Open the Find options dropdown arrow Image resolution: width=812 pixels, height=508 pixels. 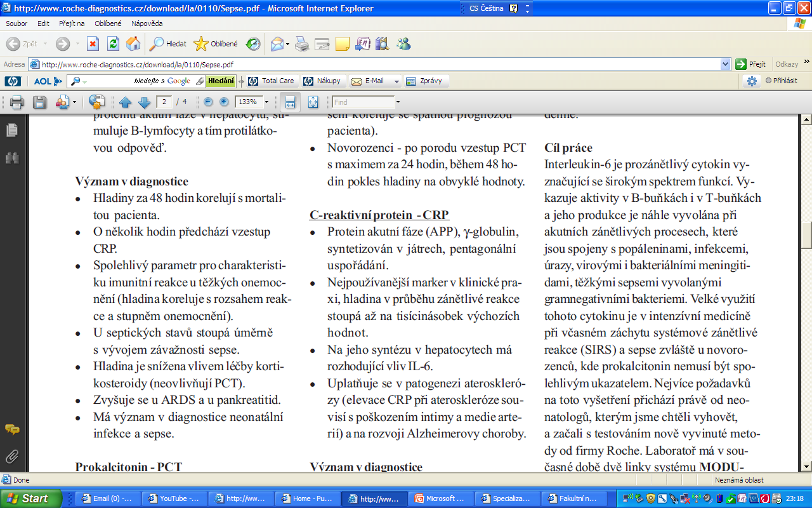398,102
